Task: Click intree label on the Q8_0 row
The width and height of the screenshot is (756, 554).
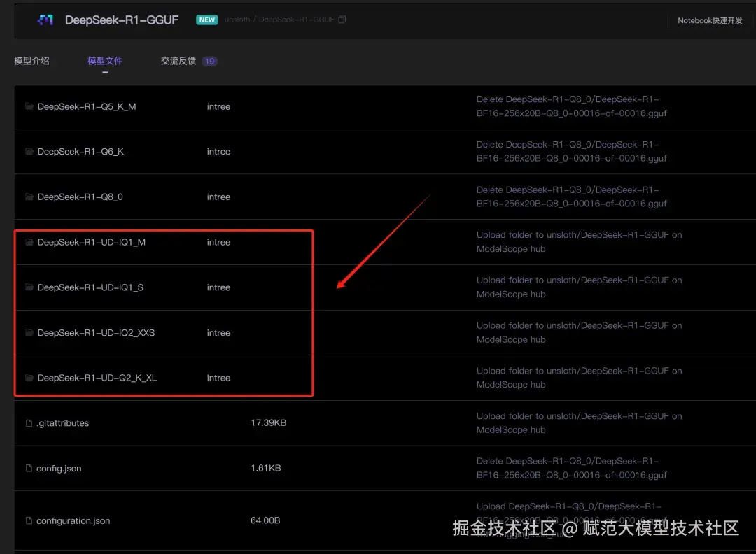Action: click(218, 197)
